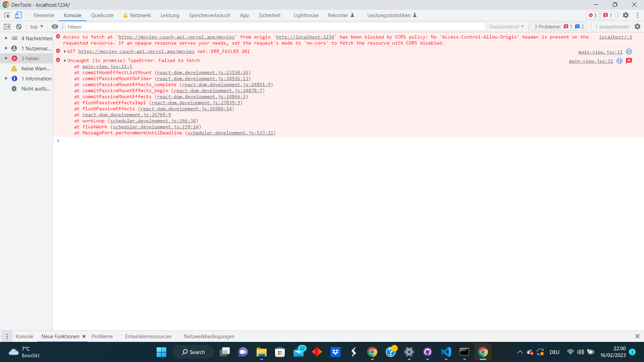The height and width of the screenshot is (362, 644).
Task: Open the Leistungsstatistiken tab
Action: (x=392, y=15)
